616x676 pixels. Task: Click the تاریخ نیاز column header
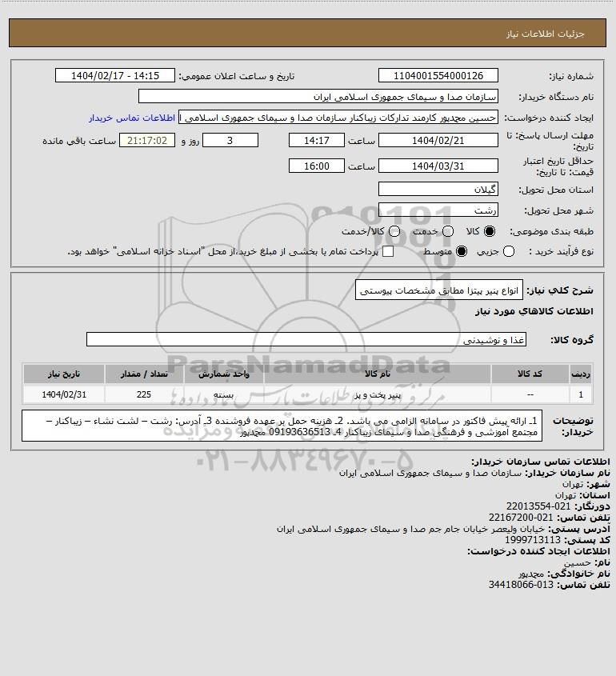pos(64,374)
